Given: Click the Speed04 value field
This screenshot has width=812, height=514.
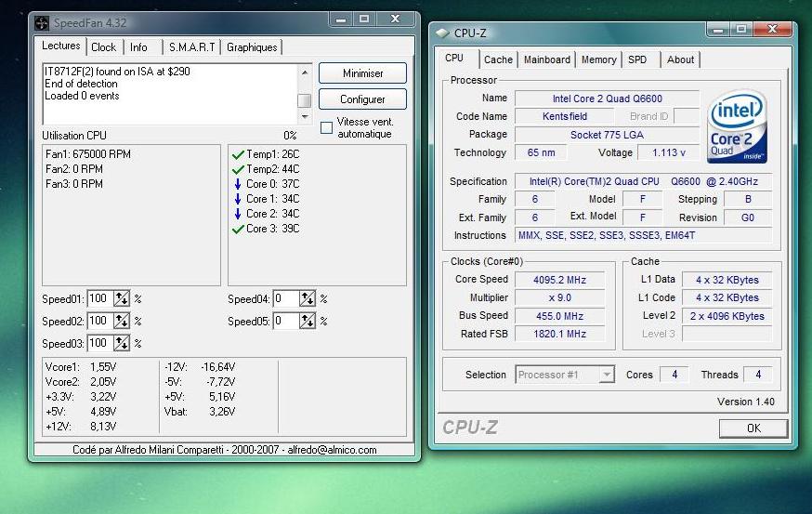Looking at the screenshot, I should click(286, 298).
